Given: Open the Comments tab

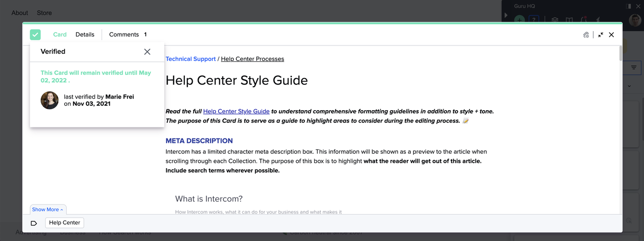Looking at the screenshot, I should [x=128, y=34].
